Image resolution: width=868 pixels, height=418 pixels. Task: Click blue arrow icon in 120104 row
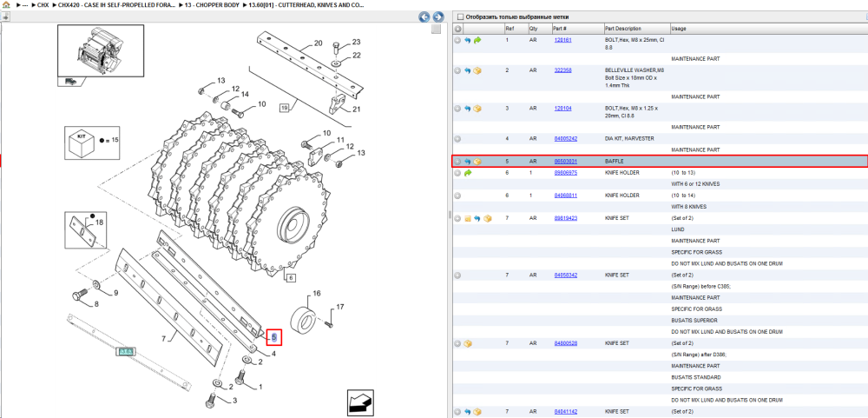[x=467, y=109]
